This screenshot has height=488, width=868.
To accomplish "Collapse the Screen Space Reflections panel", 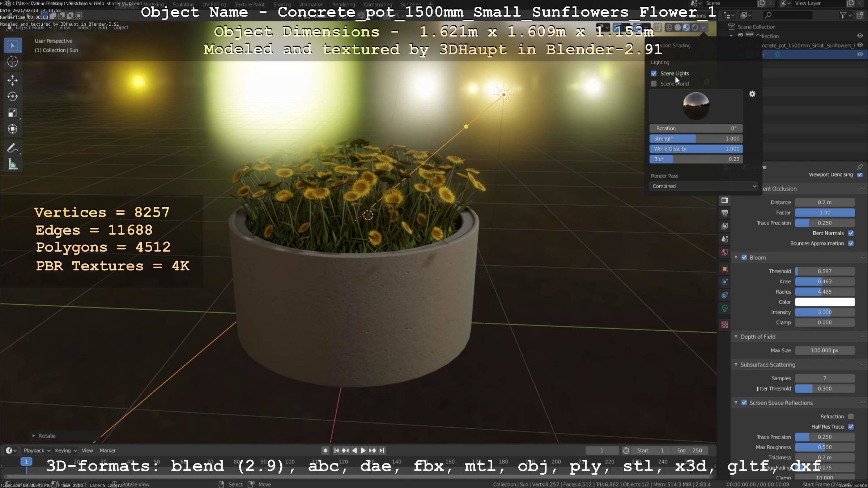I will pyautogui.click(x=736, y=403).
